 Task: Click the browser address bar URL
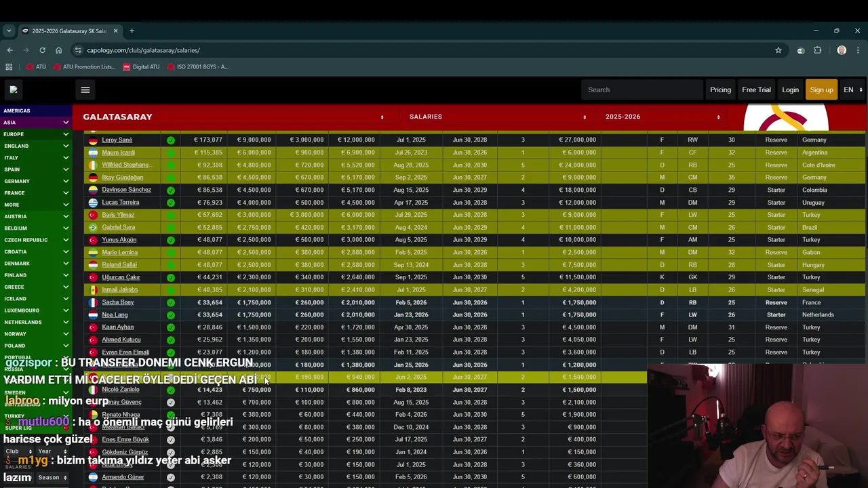[x=143, y=50]
